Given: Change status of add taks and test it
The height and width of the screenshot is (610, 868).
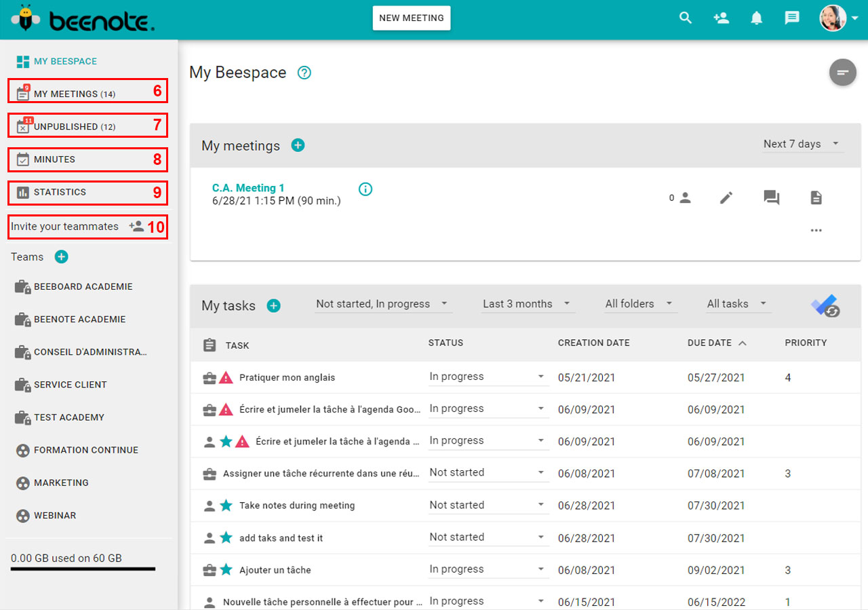Looking at the screenshot, I should [x=488, y=537].
